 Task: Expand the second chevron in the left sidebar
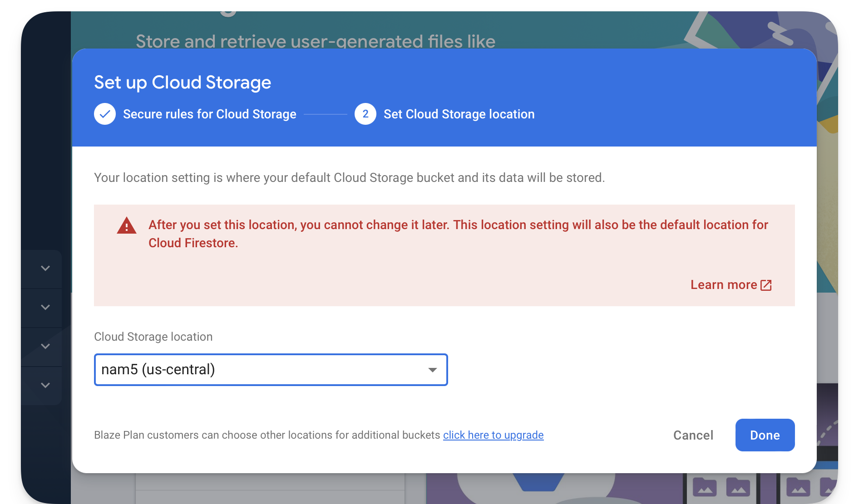(45, 307)
